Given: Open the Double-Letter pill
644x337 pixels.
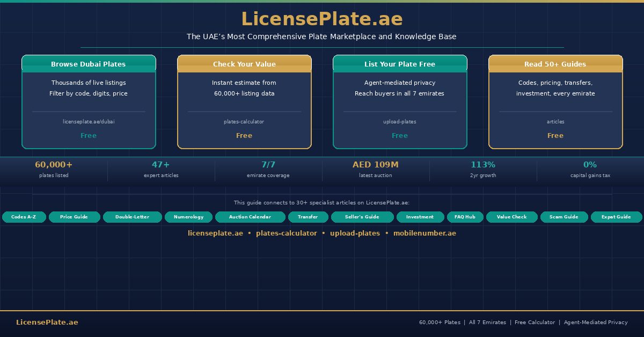Looking at the screenshot, I should point(132,217).
